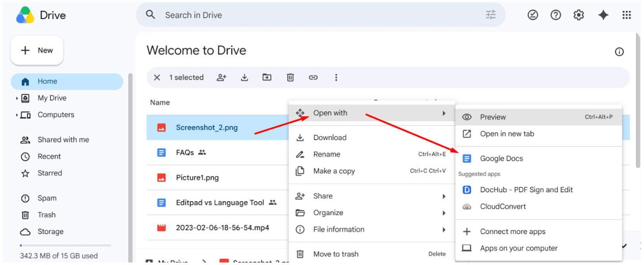Expand the Open with submenu

372,113
